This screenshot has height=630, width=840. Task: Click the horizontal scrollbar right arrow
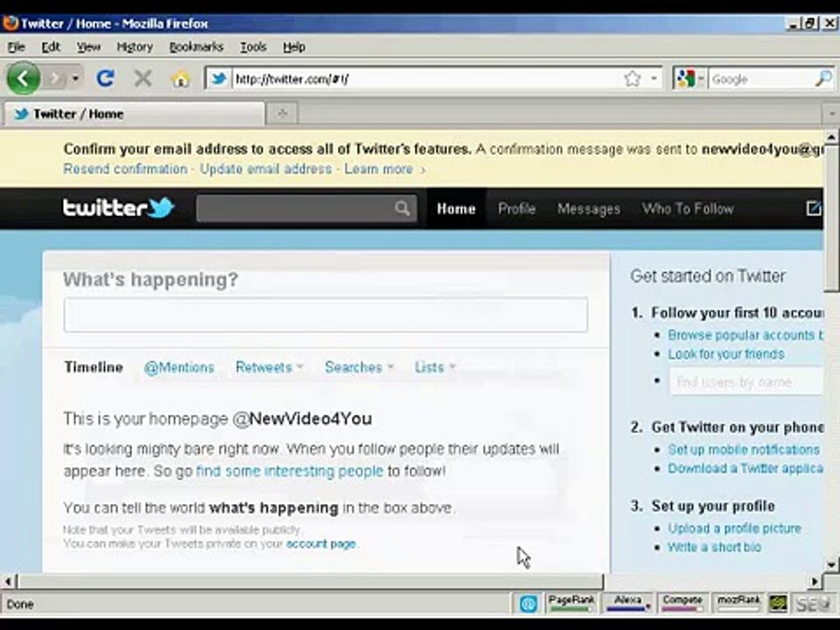(815, 581)
